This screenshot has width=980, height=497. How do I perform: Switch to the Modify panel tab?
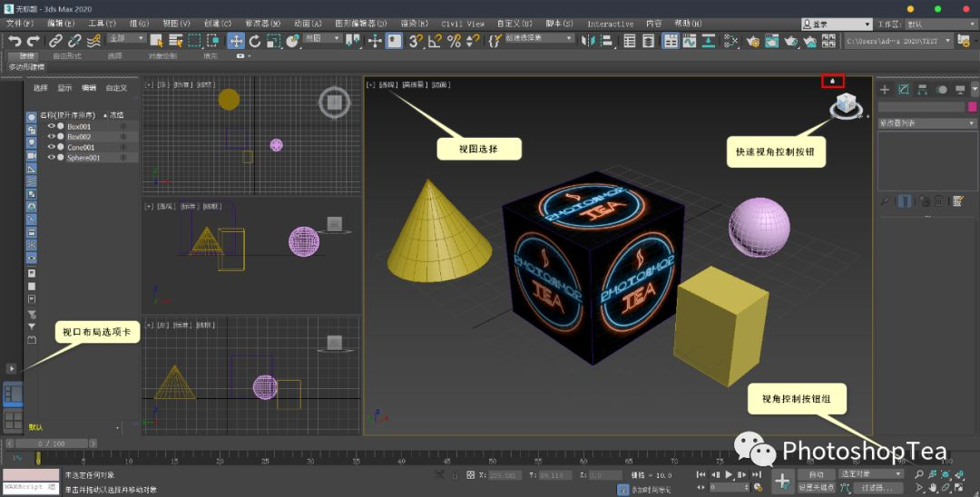click(903, 90)
